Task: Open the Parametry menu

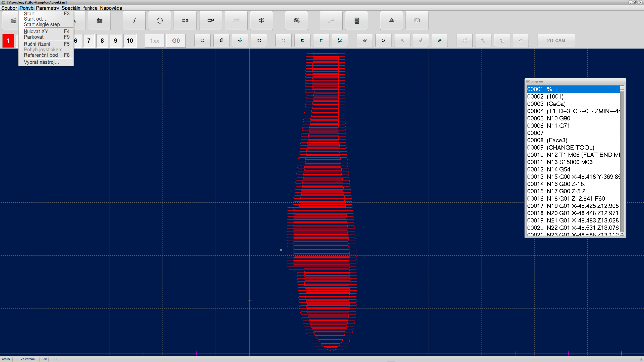Action: [47, 8]
